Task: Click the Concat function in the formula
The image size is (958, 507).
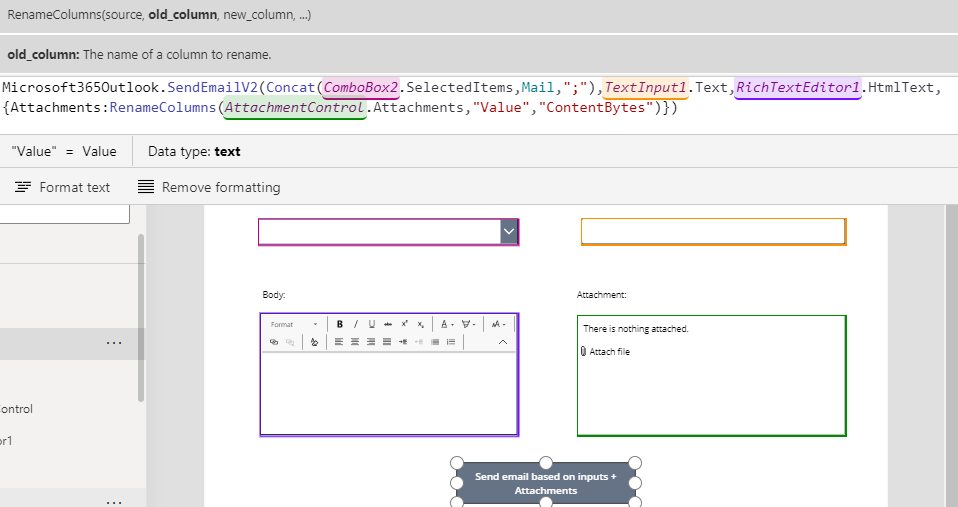Action: click(290, 88)
